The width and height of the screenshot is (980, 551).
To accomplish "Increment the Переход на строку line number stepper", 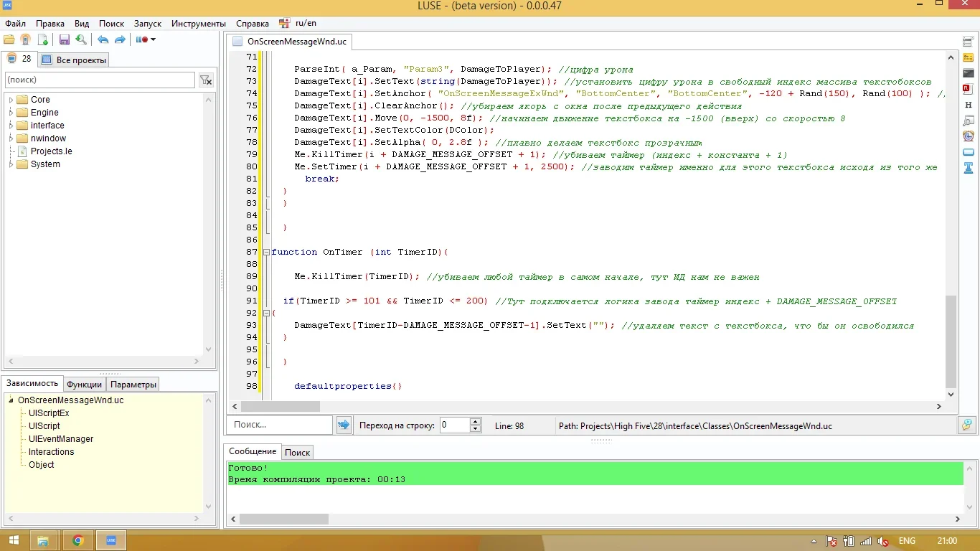I will click(x=473, y=422).
